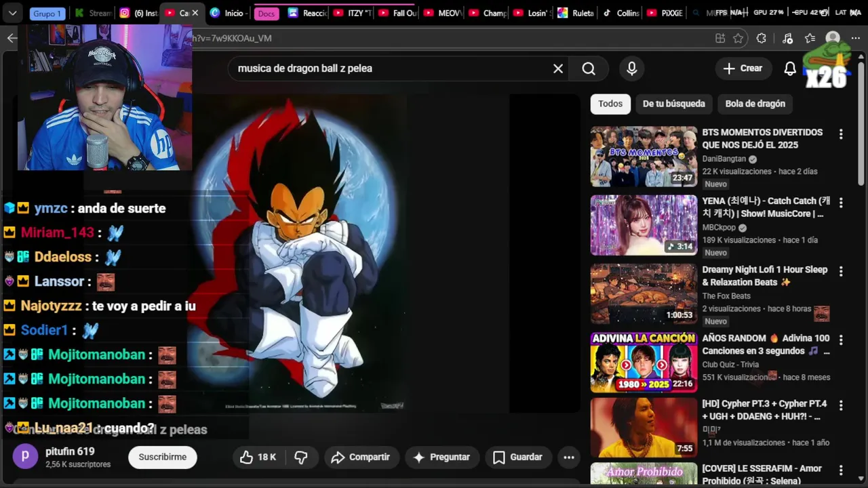Viewport: 868px width, 488px height.
Task: Open ADIVINA LA CANCIÓN video thumbnail
Action: (x=644, y=362)
